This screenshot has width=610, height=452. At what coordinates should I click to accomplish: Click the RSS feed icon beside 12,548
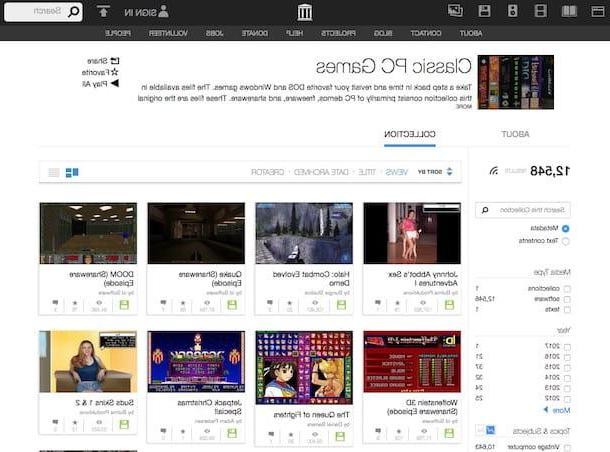[x=494, y=170]
